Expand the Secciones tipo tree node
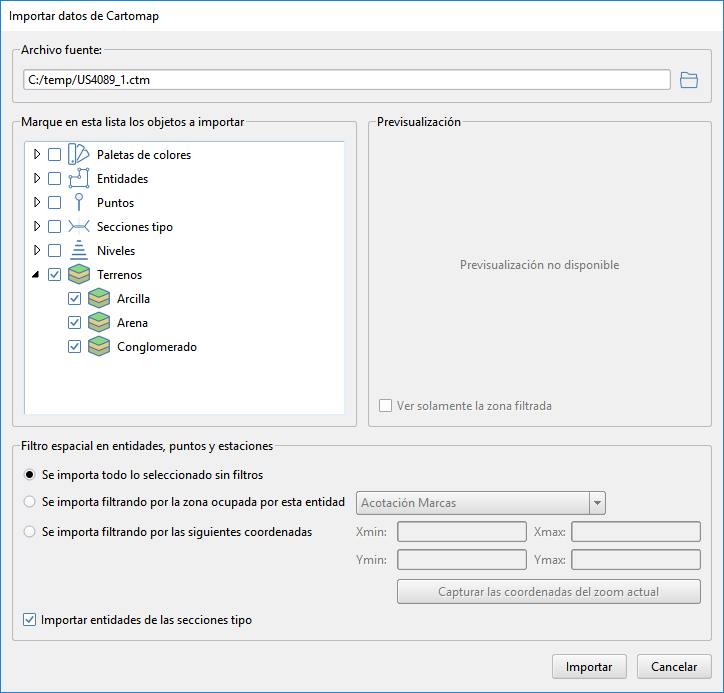This screenshot has height=693, width=724. [x=37, y=226]
